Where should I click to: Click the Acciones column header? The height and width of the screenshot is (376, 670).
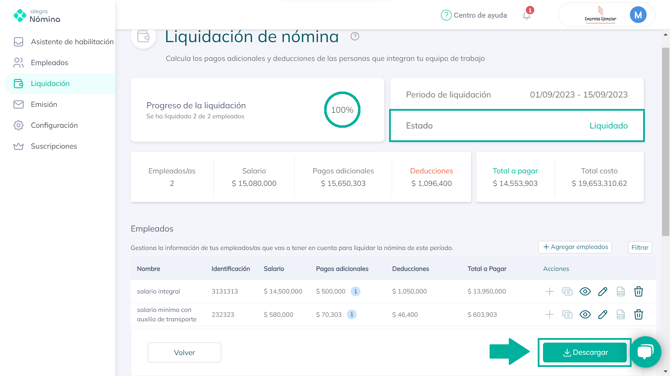coord(556,269)
